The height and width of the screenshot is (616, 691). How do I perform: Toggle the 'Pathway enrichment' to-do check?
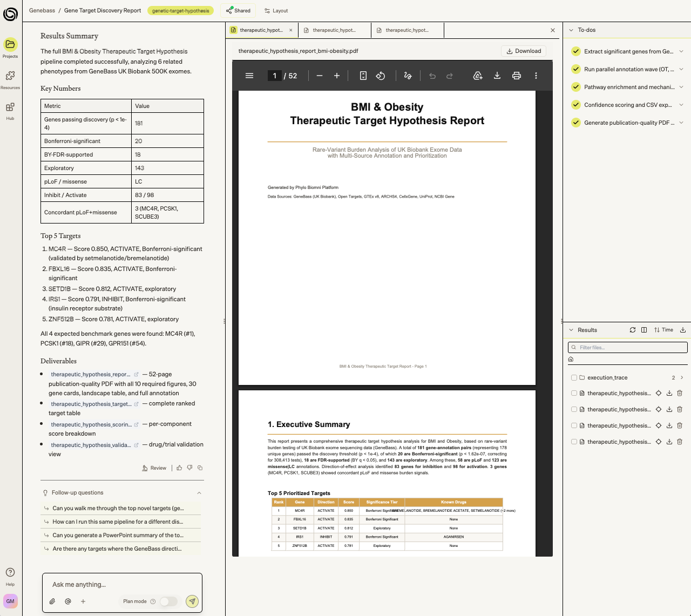576,87
